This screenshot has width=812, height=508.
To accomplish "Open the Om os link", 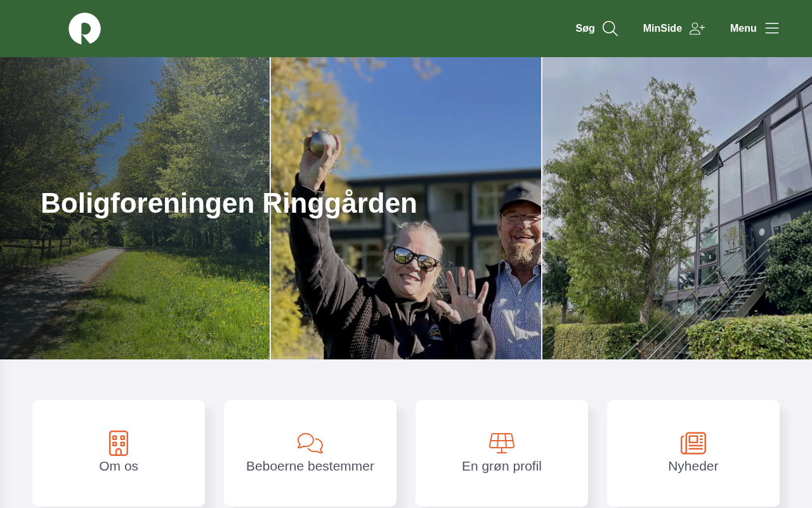I will point(119,466).
